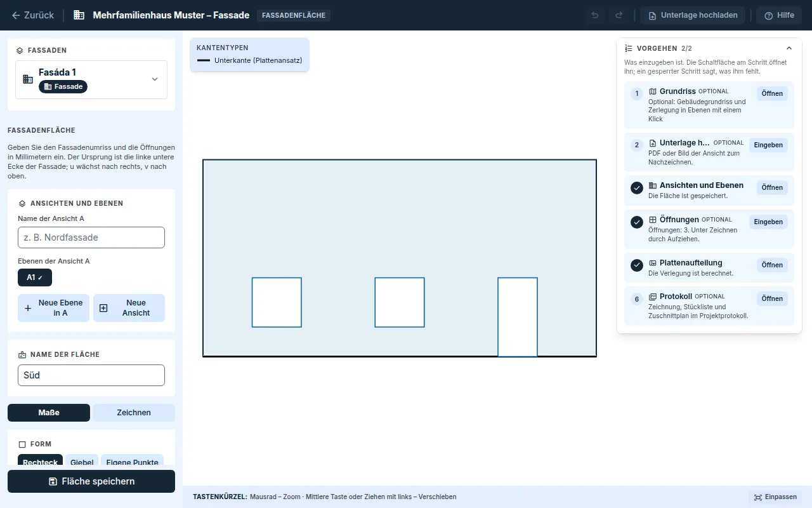Screen dimensions: 812x508
Task: Open the Plattenaufteilung step
Action: 772,265
